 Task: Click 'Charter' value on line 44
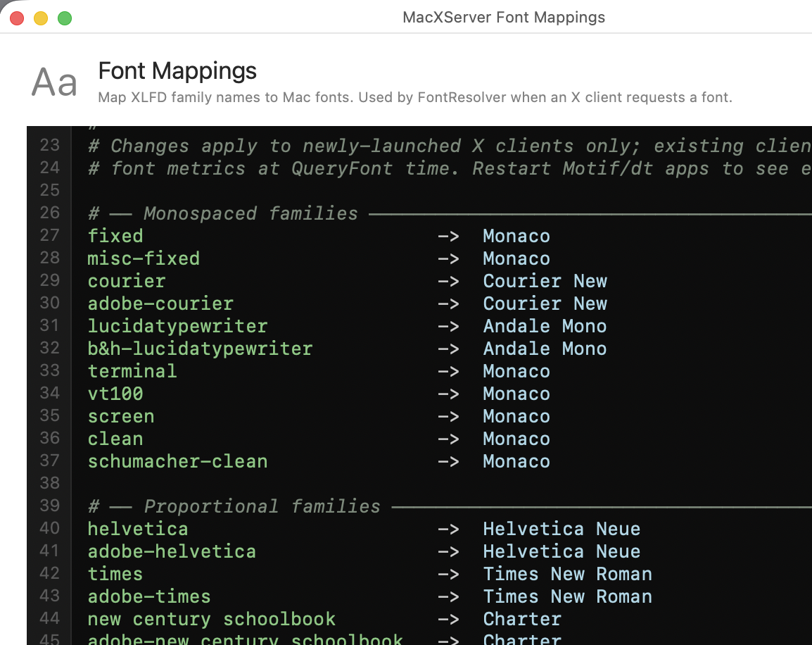522,619
